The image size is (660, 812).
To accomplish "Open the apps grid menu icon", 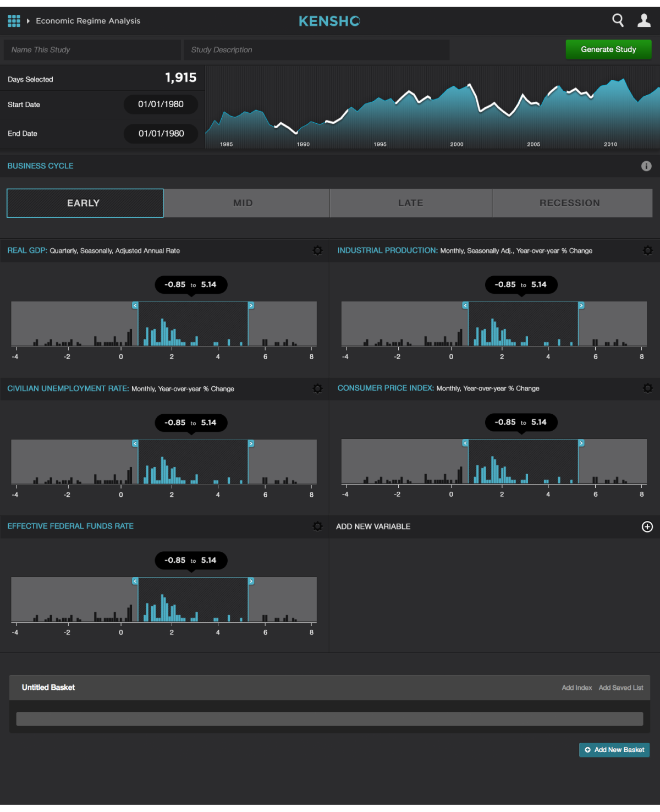I will [x=14, y=21].
